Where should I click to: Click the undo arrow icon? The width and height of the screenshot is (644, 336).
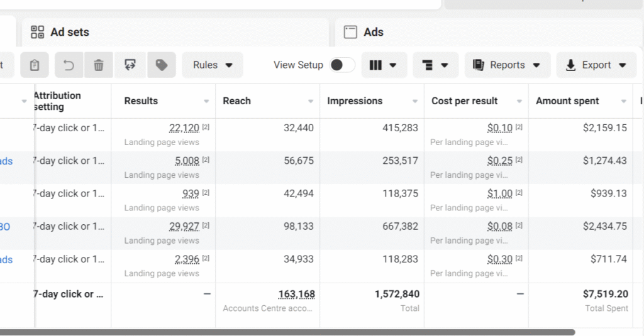coord(69,65)
